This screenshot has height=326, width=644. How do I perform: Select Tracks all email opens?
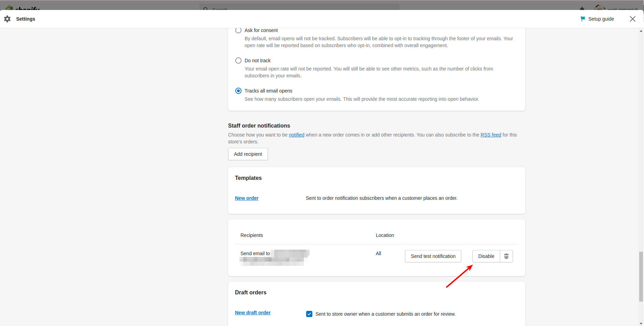pos(238,91)
